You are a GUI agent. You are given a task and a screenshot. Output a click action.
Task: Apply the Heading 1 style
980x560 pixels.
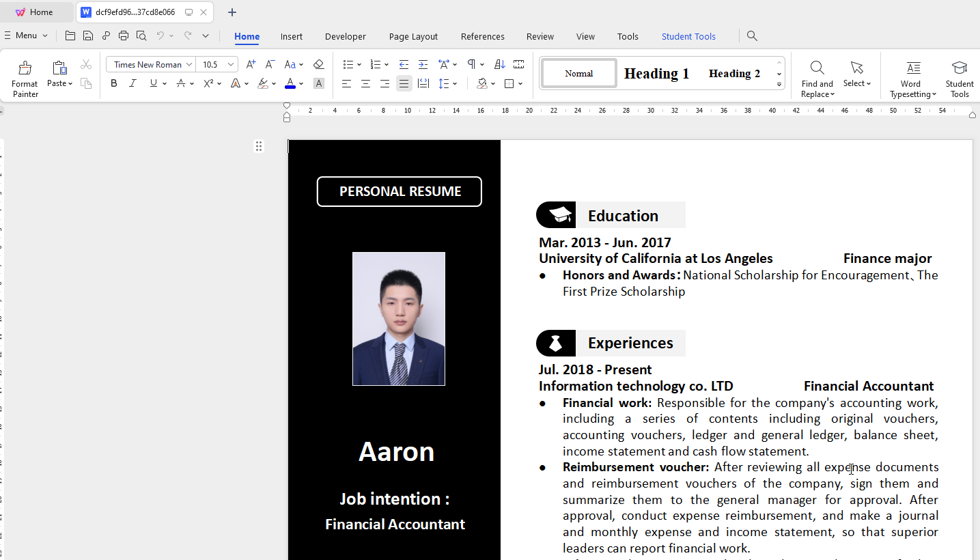(656, 73)
